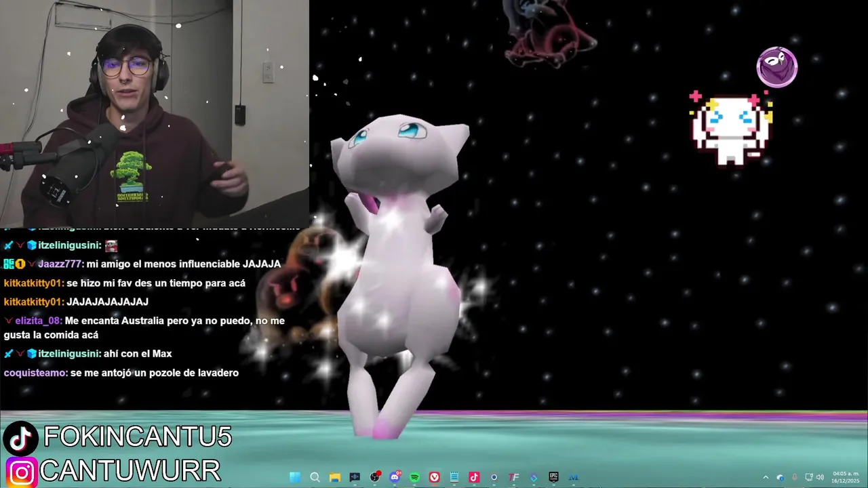This screenshot has width=868, height=488.
Task: Open the OneDrive cloud tray icon
Action: click(780, 477)
